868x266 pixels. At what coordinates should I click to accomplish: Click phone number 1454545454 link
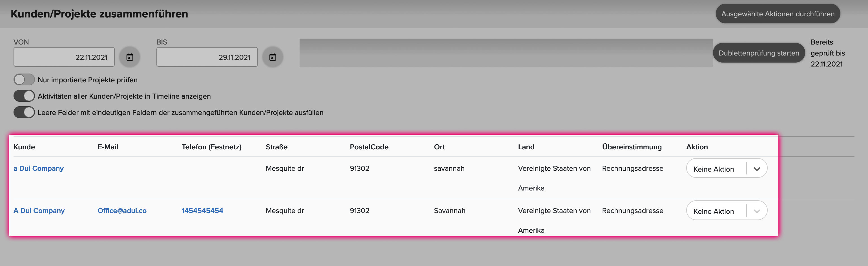[202, 210]
